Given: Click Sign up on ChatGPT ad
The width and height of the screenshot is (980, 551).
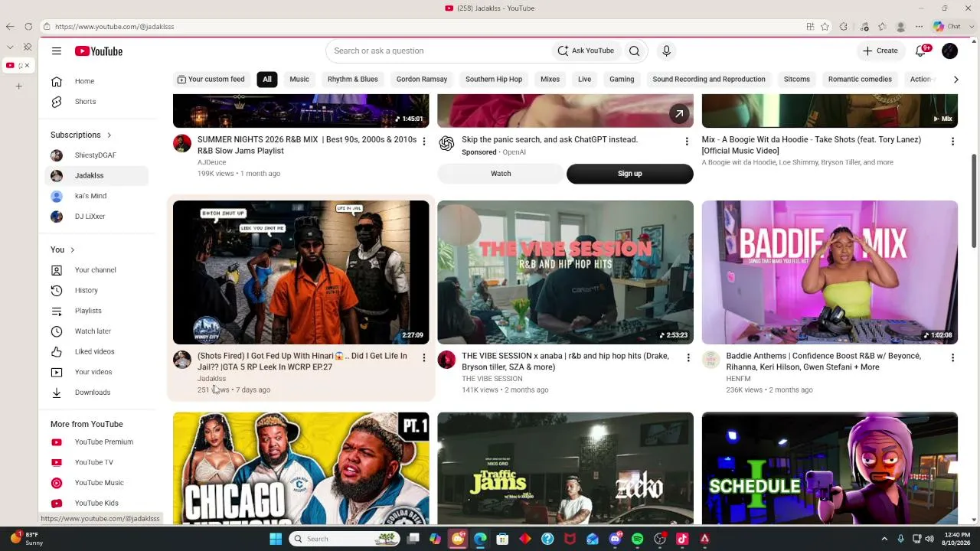Looking at the screenshot, I should [630, 174].
